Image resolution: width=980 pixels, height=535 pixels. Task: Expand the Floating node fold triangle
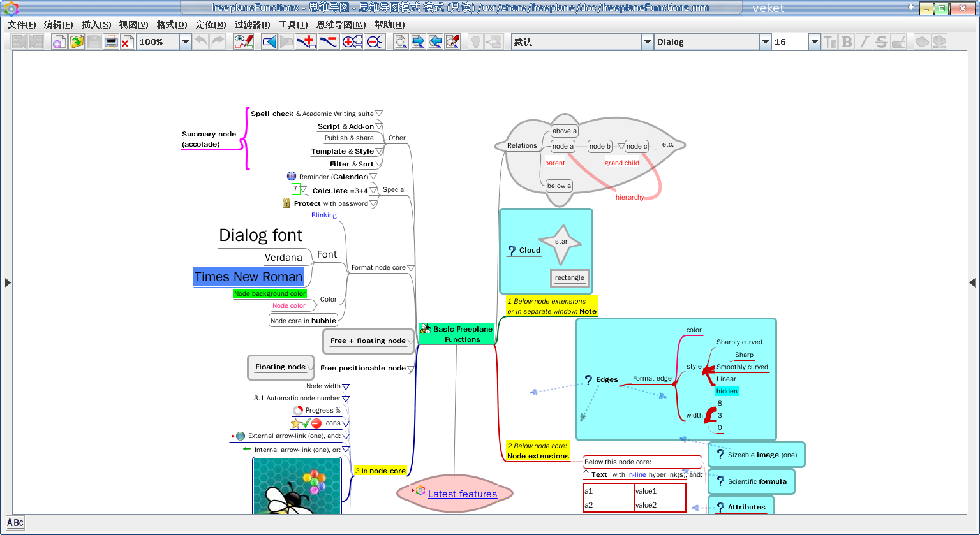(x=310, y=367)
